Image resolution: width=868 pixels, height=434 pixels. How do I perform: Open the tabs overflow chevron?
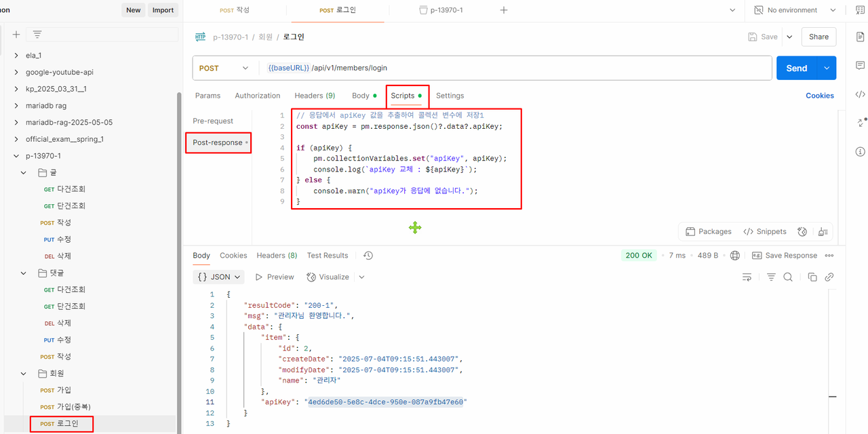coord(732,10)
